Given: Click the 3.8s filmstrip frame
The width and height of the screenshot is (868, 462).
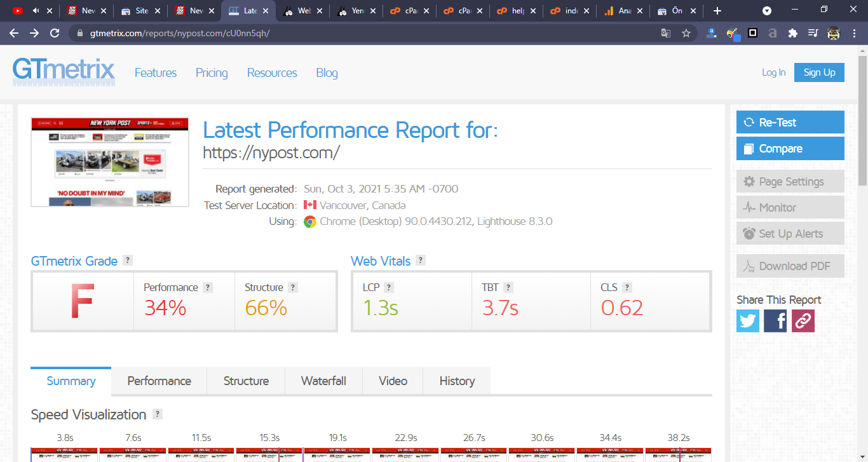Looking at the screenshot, I should click(65, 454).
